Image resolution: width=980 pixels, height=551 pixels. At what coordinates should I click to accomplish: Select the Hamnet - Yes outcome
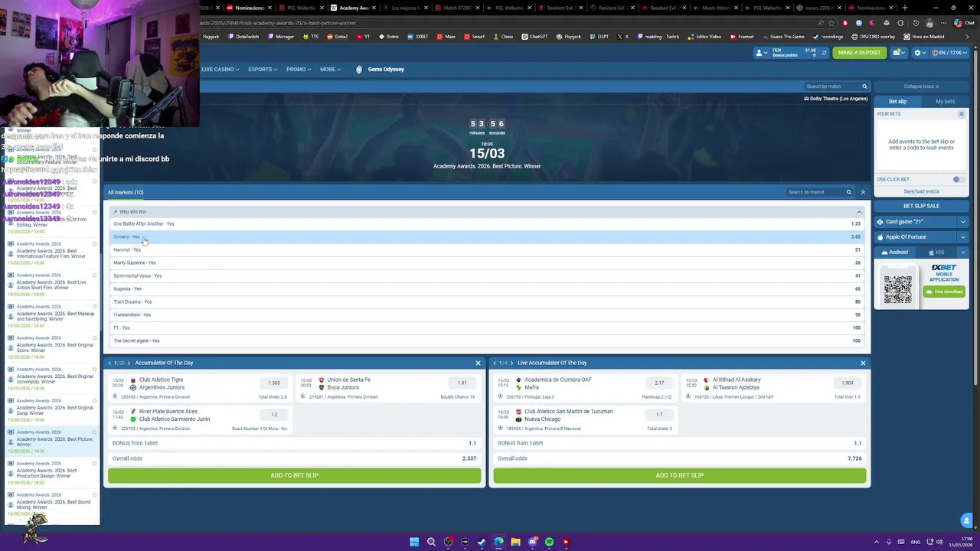point(487,250)
